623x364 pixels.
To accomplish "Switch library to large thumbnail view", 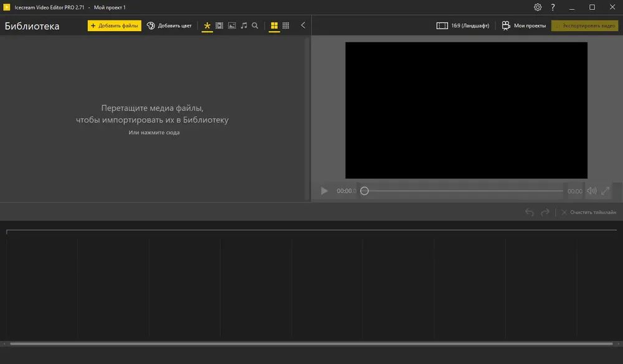I will coord(274,26).
